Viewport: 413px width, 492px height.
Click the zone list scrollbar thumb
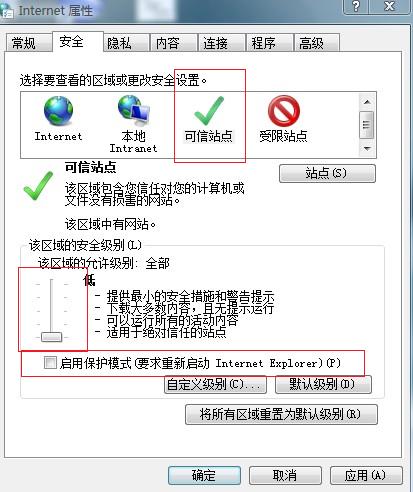(367, 125)
